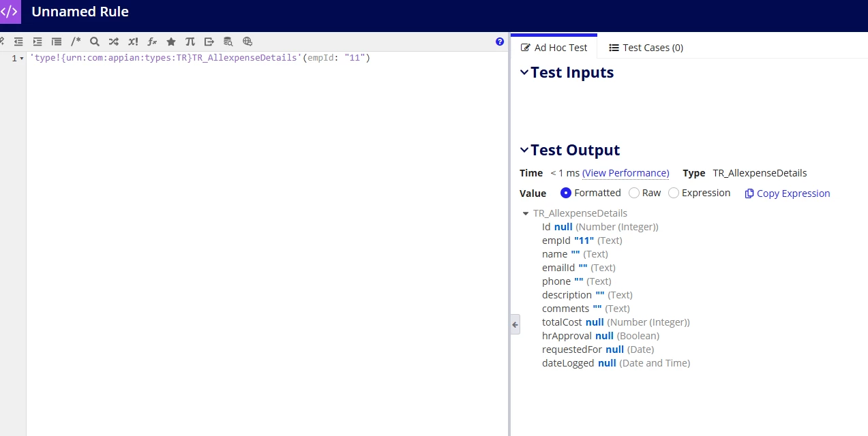
Task: Open editor help question mark icon
Action: tap(500, 42)
